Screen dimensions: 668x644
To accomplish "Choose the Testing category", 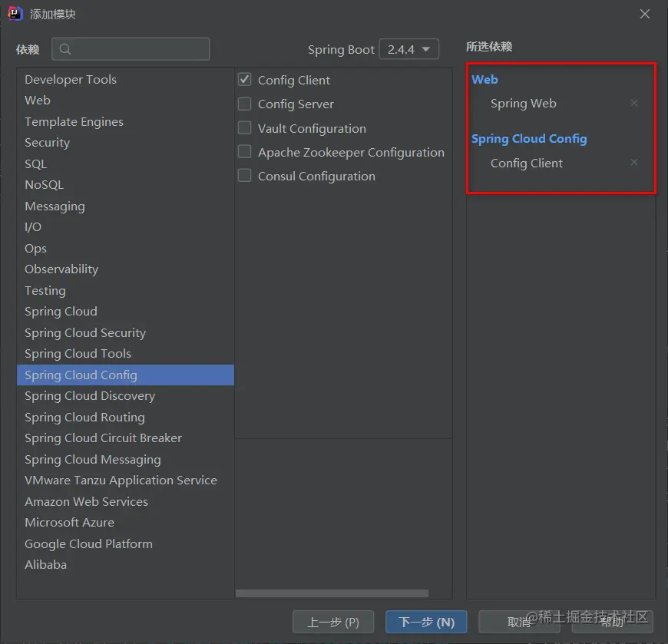I will pyautogui.click(x=125, y=290).
